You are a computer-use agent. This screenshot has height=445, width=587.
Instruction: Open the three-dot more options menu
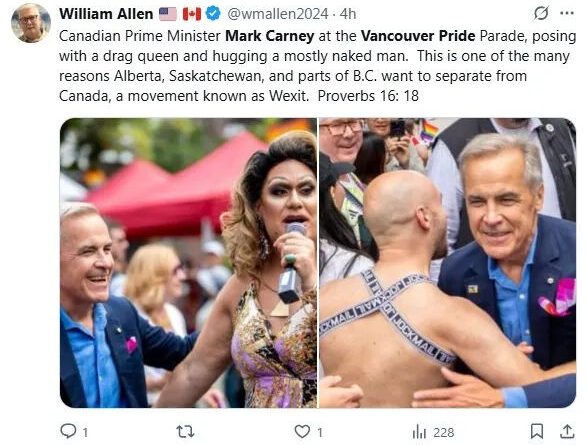tap(567, 13)
